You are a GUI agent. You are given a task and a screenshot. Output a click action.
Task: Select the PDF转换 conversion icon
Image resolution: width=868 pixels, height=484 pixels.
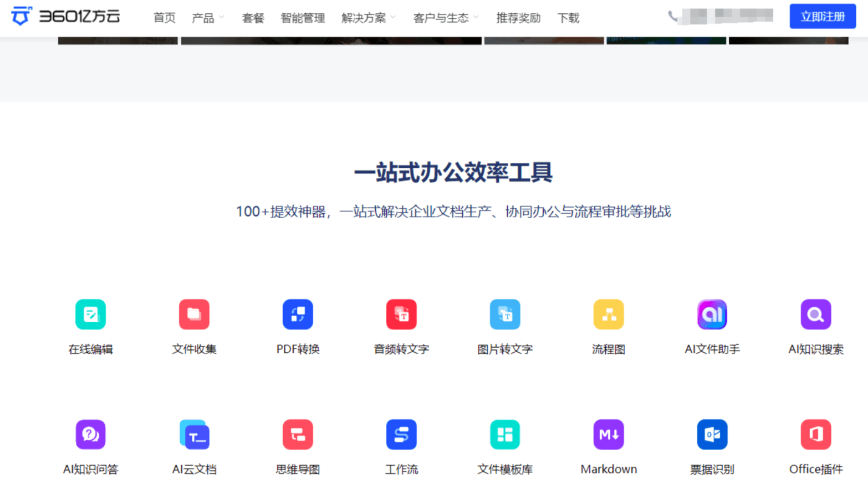pos(298,315)
